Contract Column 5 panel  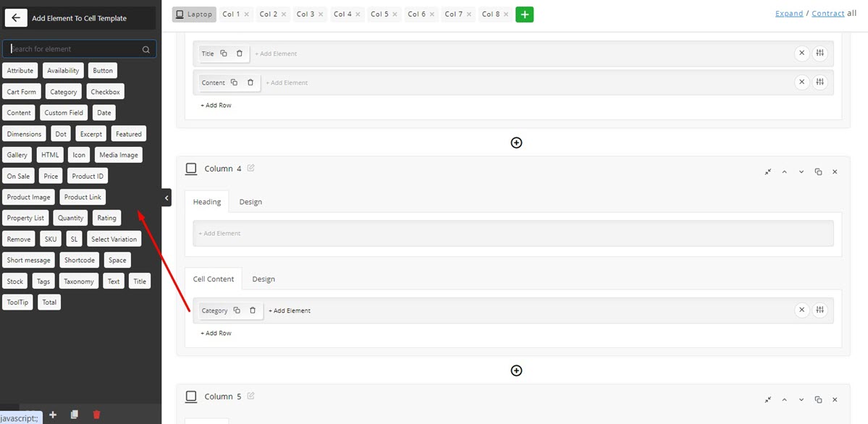click(x=768, y=399)
